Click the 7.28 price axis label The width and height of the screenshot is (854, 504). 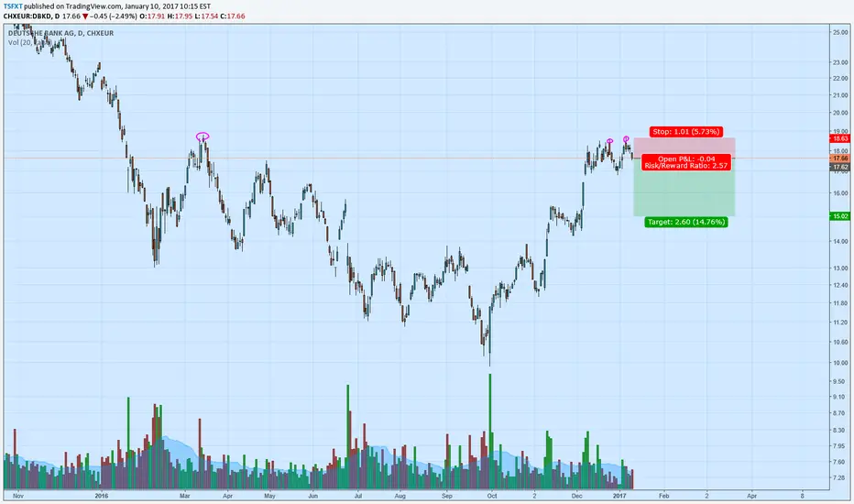tap(840, 477)
